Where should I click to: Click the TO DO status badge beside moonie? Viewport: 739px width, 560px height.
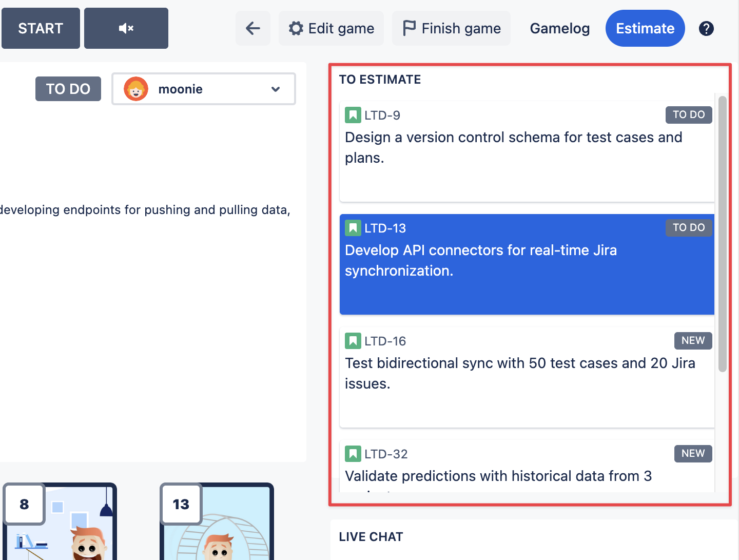68,89
